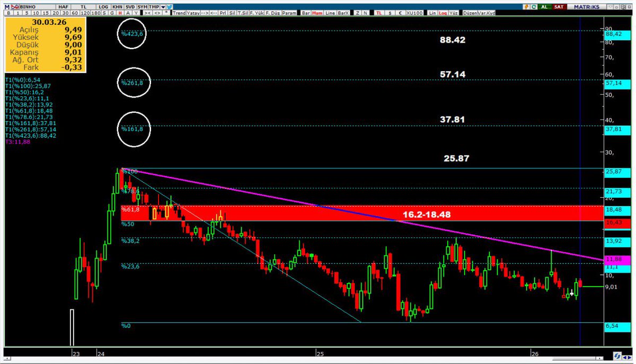Click the Matriks M logo icon
The height and width of the screenshot is (364, 636).
[6, 6]
